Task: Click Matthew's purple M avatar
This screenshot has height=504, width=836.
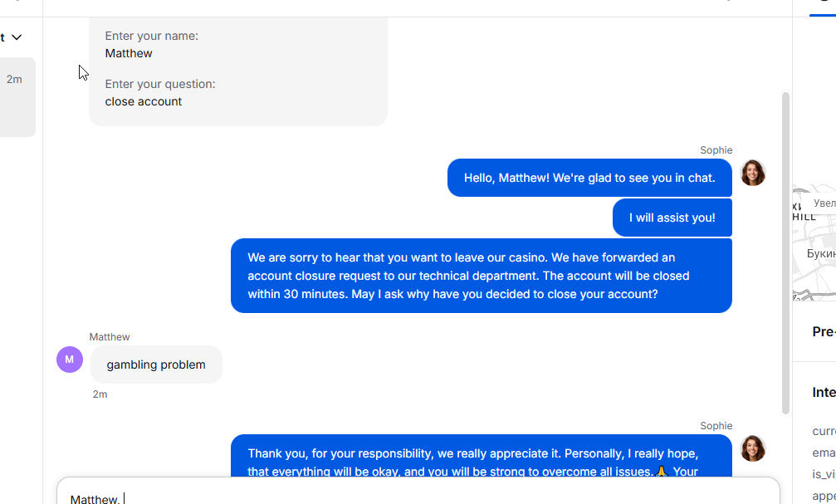Action: pyautogui.click(x=69, y=360)
